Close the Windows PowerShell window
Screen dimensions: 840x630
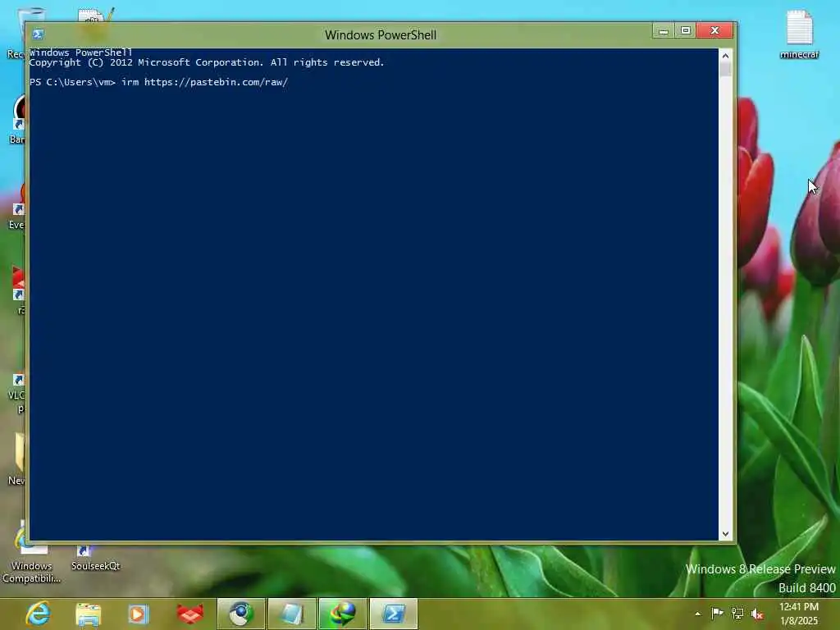coord(714,30)
